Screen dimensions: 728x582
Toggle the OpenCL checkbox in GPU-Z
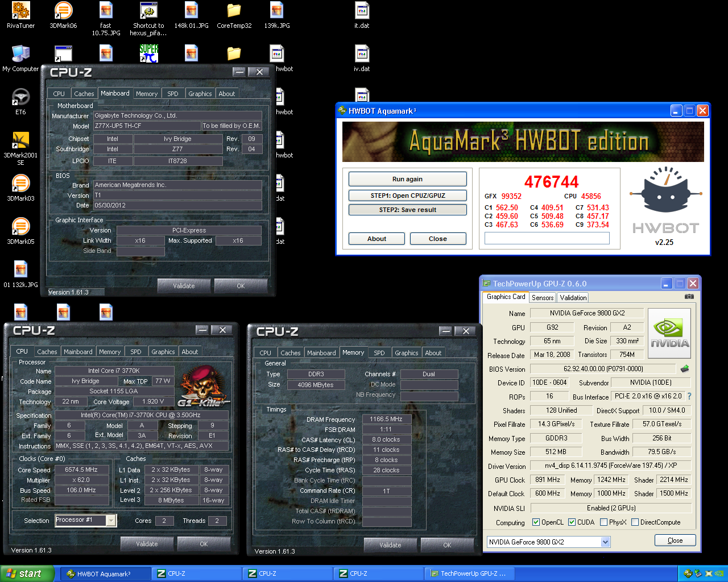[536, 522]
